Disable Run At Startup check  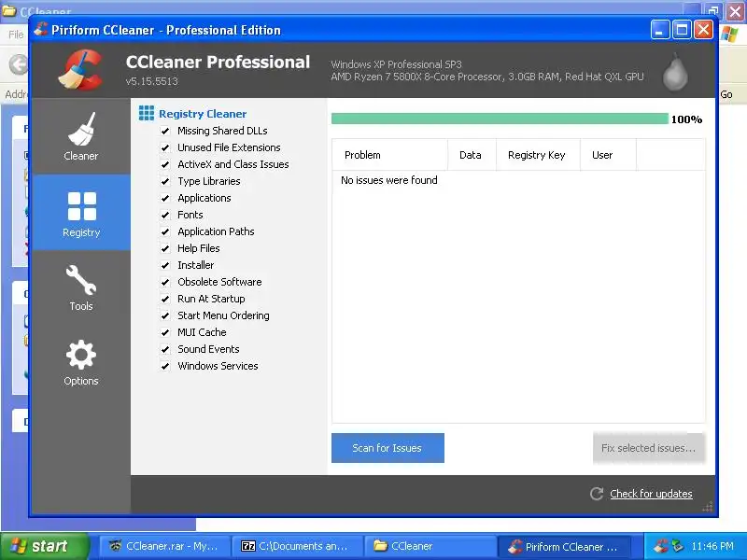[165, 299]
